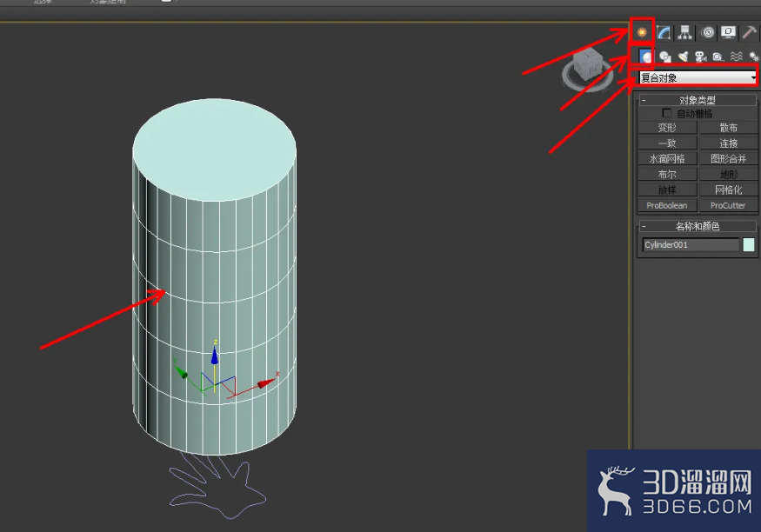Screen dimensions: 761x532
Task: Click the 一致 button
Action: click(667, 143)
